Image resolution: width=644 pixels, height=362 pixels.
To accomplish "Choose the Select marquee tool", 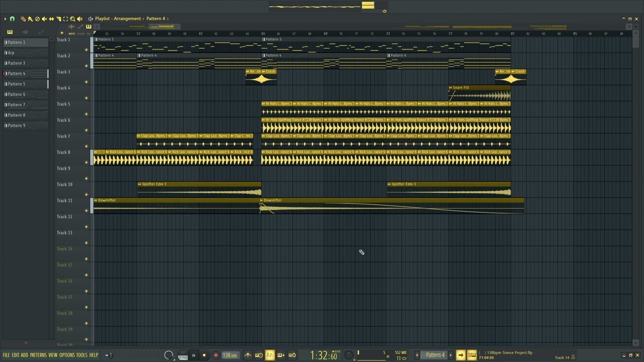I will click(x=65, y=19).
